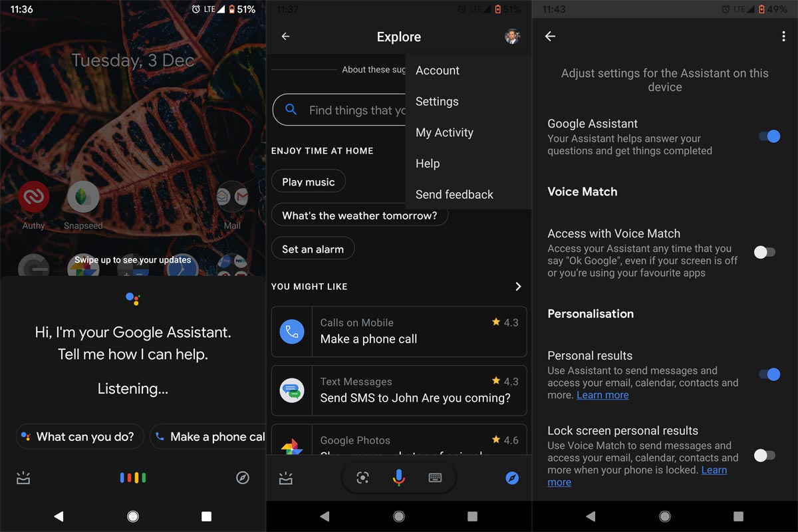Open three-dot overflow menu in settings
This screenshot has width=798, height=532.
[x=783, y=37]
